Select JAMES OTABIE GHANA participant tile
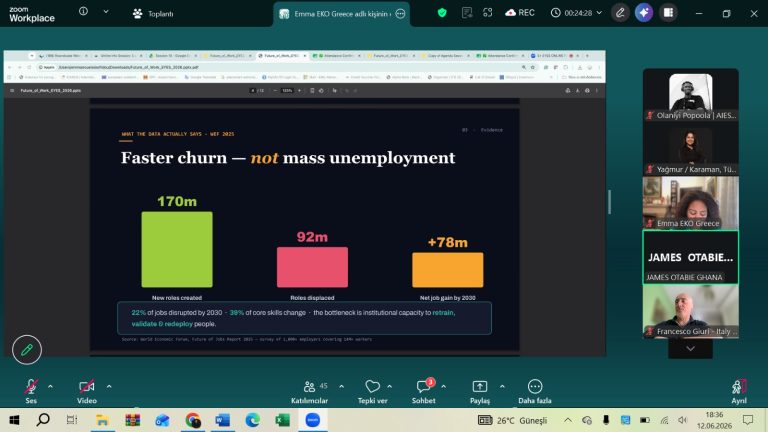Screen dimensions: 768x432 coord(691,257)
